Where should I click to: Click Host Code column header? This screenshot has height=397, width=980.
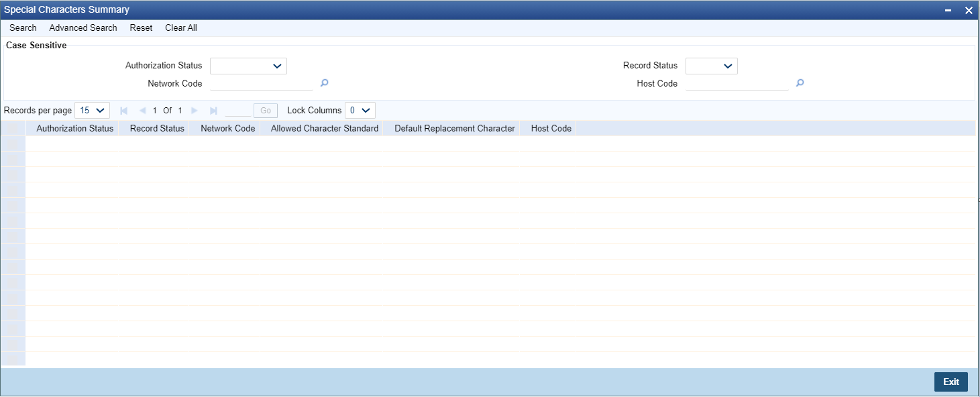click(x=551, y=128)
